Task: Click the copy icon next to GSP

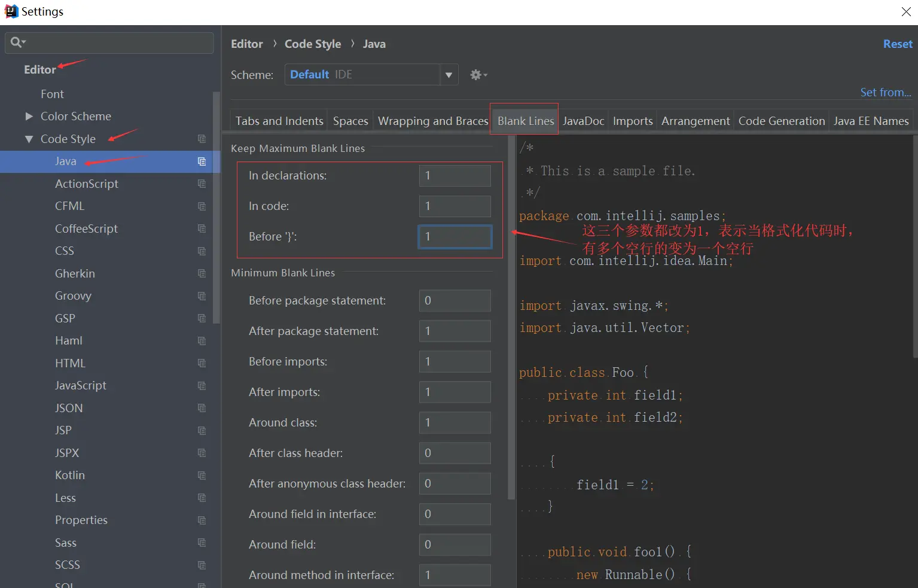Action: [x=202, y=318]
